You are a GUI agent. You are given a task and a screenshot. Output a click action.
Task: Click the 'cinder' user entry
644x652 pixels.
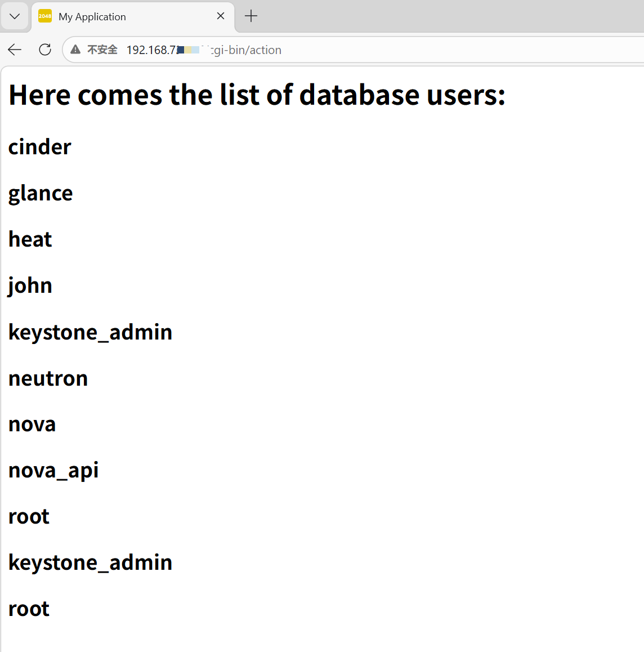point(40,147)
